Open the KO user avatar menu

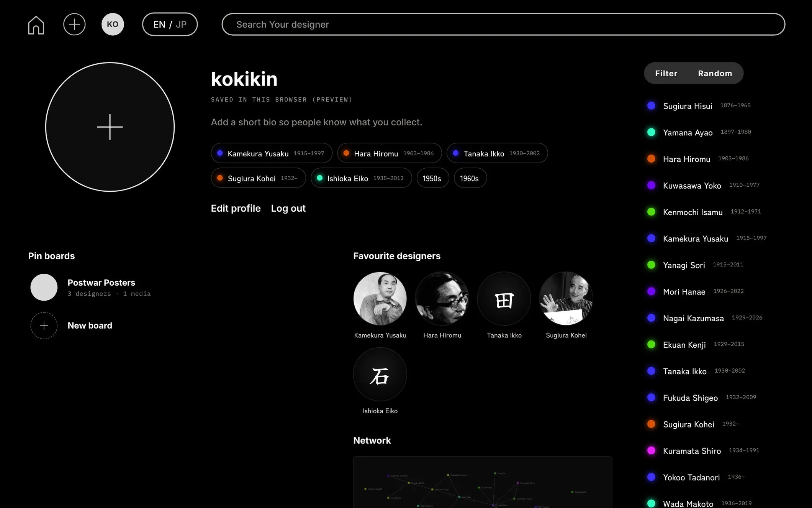pyautogui.click(x=113, y=25)
